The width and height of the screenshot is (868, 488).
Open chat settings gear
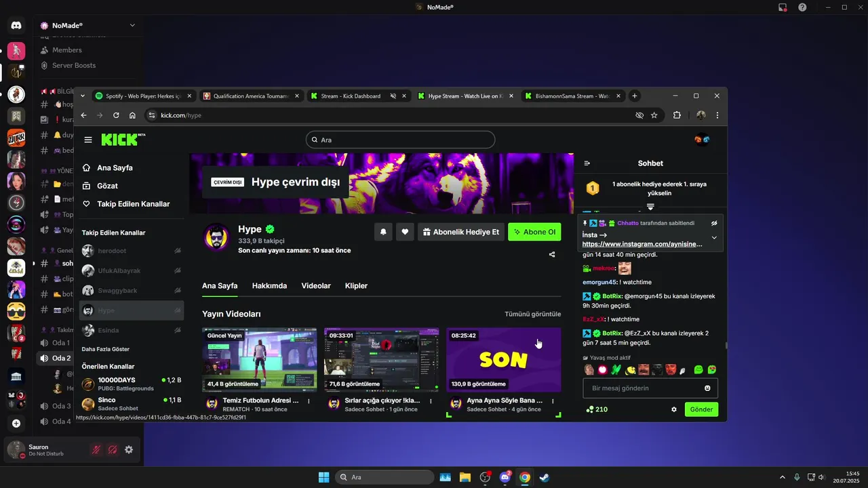(x=674, y=409)
